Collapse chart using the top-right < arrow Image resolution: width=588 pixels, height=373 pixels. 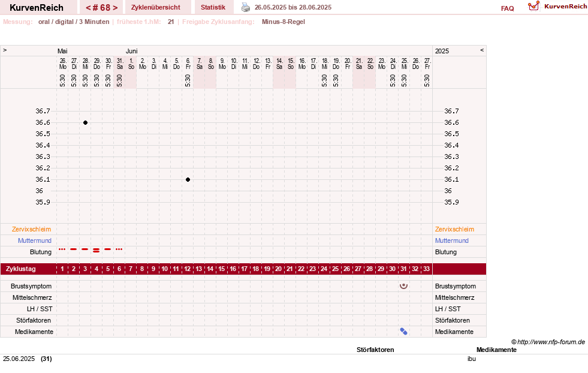pos(482,50)
